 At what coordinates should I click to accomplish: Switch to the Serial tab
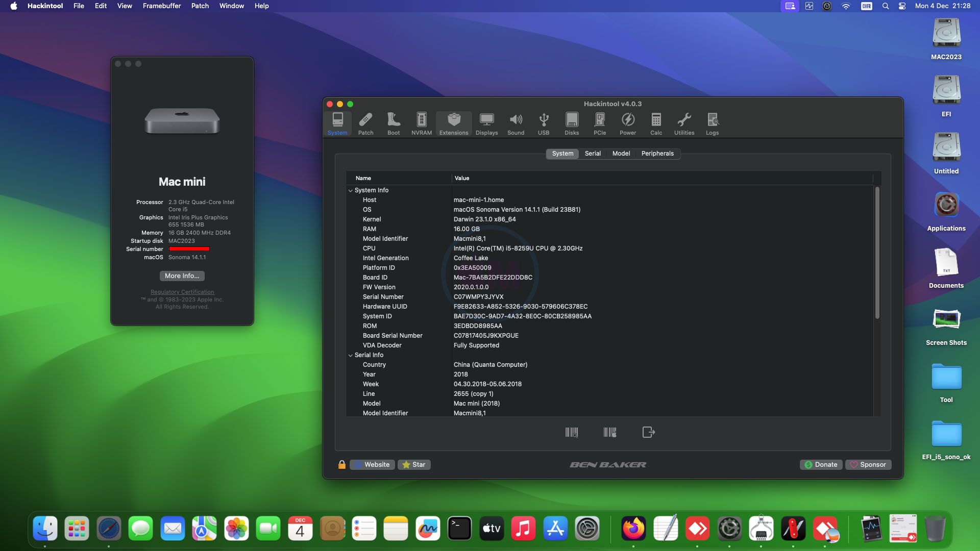click(x=593, y=154)
